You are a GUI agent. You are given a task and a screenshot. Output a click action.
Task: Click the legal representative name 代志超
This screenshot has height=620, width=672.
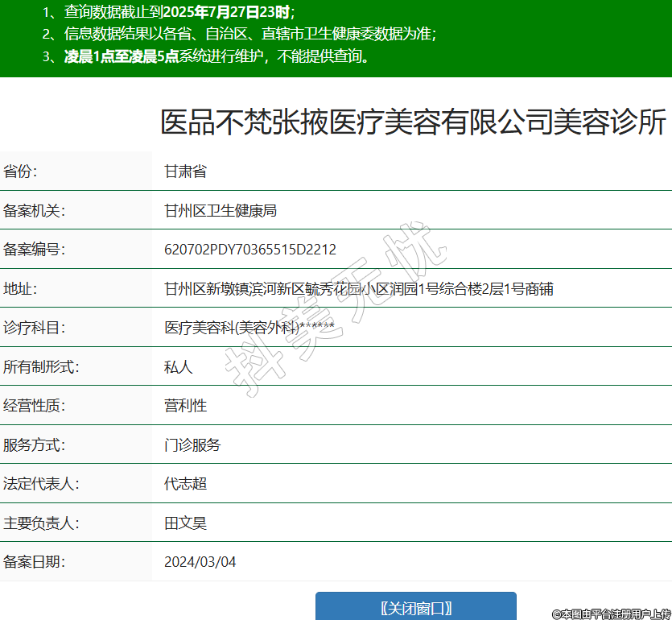[x=185, y=484]
